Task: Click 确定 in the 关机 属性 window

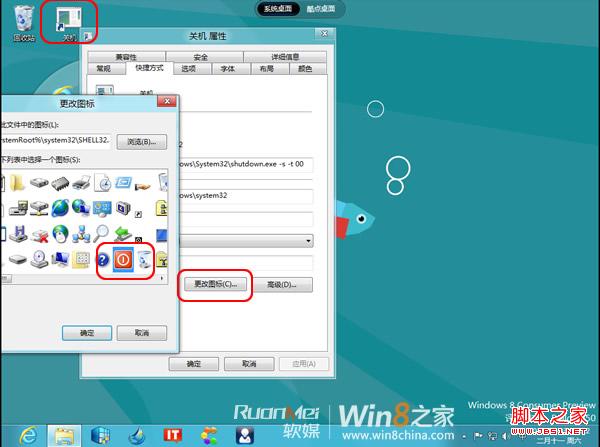Action: tap(194, 364)
